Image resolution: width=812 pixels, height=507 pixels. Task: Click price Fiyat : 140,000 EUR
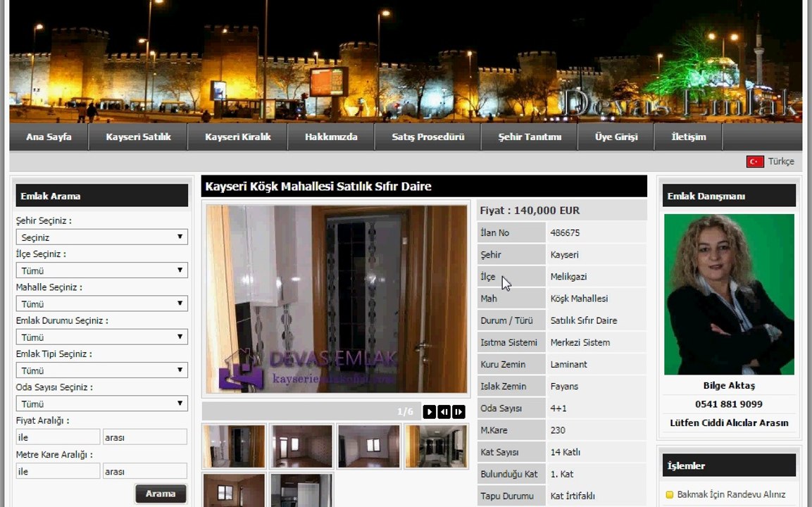pos(530,211)
